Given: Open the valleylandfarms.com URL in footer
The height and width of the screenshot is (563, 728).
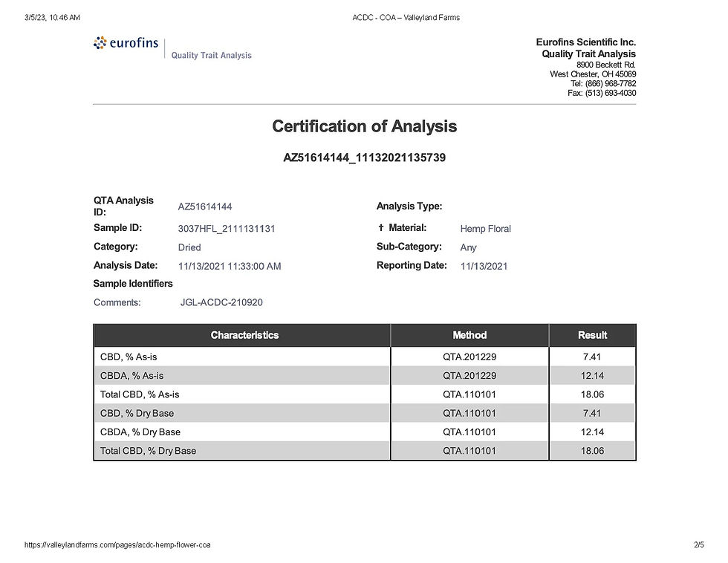Looking at the screenshot, I should (x=117, y=544).
